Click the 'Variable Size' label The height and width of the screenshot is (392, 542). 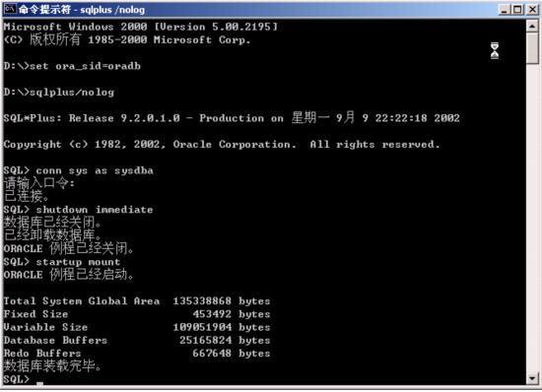pyautogui.click(x=45, y=327)
